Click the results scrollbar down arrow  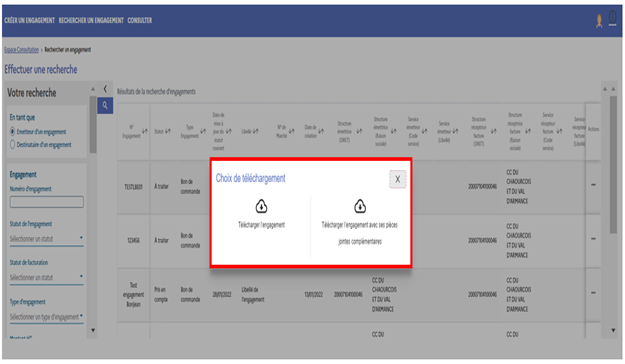[x=613, y=331]
